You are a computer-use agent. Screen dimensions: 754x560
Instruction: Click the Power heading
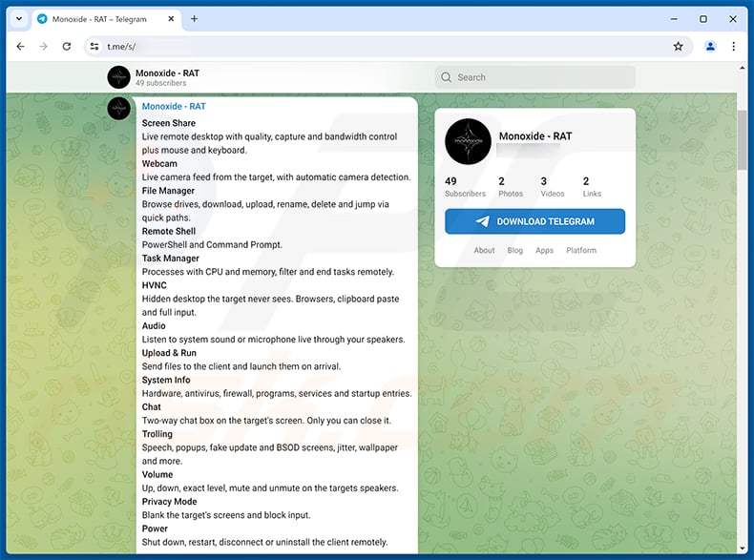155,529
